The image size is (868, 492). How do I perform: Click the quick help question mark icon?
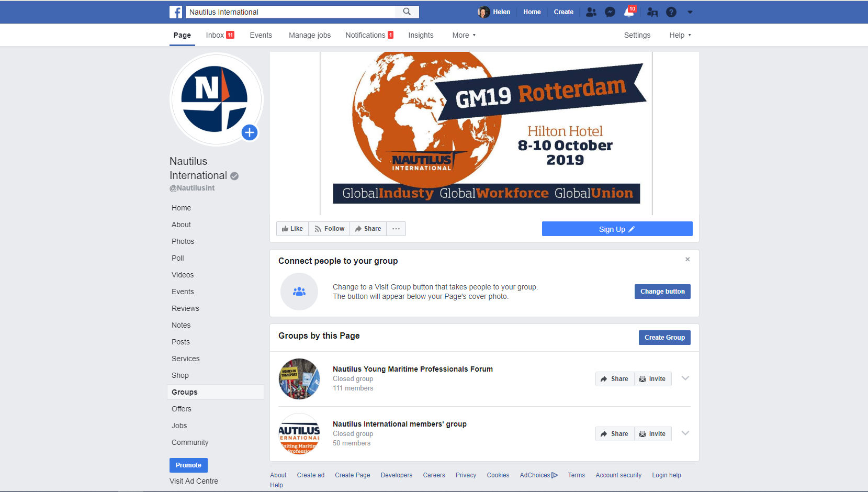click(671, 12)
